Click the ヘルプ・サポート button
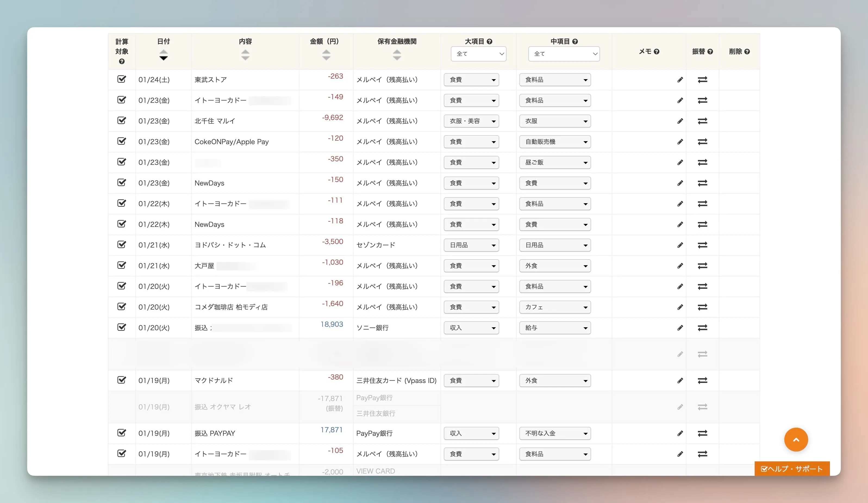This screenshot has height=503, width=868. click(x=792, y=469)
